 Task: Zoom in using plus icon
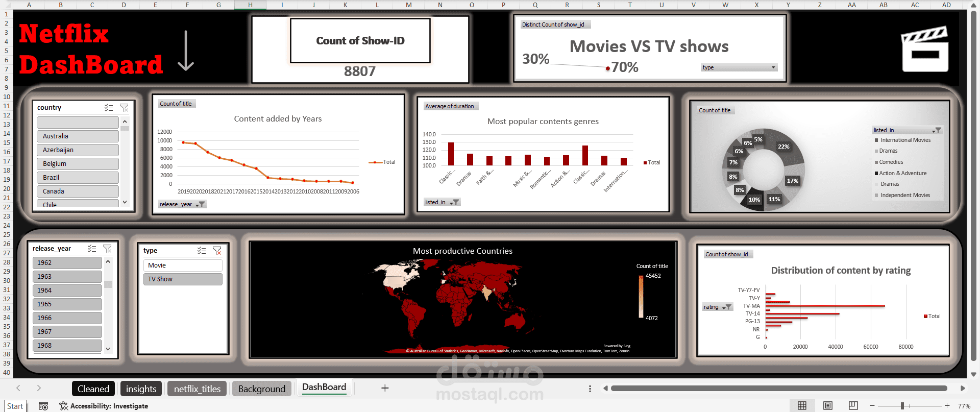(947, 406)
